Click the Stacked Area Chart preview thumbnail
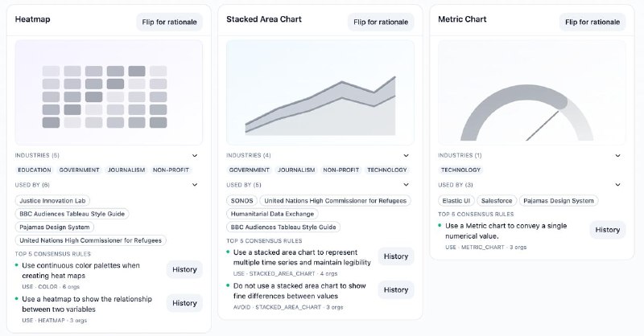This screenshot has width=644, height=336. [x=320, y=92]
